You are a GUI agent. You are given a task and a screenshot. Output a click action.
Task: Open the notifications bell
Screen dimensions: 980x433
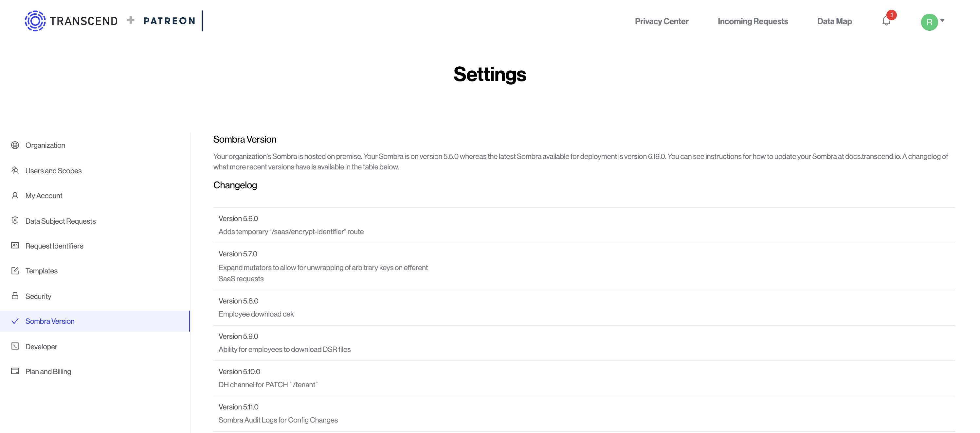click(x=886, y=21)
